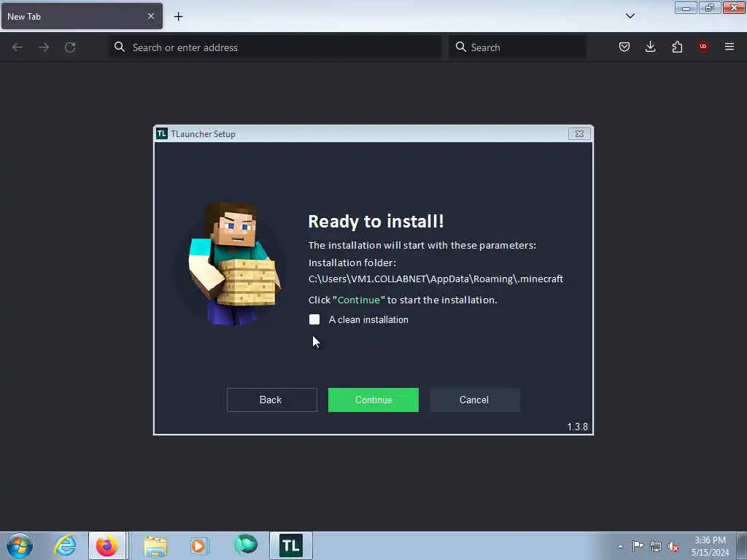Open a new tab with plus button
747x560 pixels.
click(178, 17)
